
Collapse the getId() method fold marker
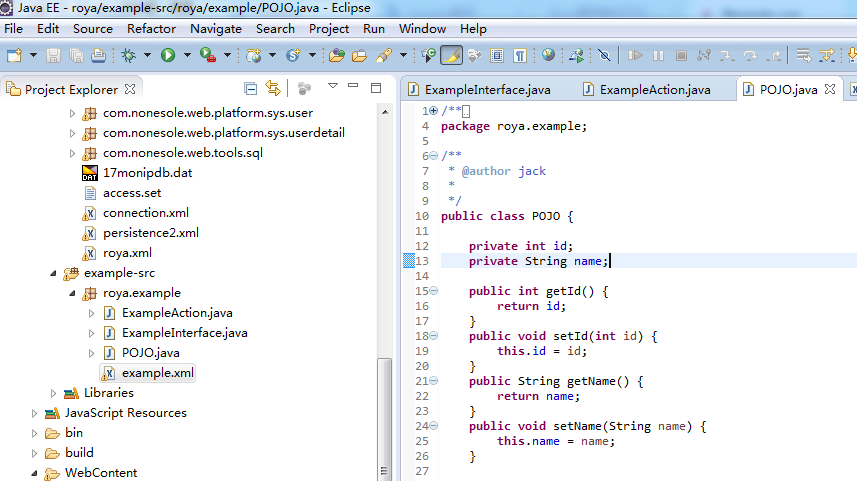[433, 291]
